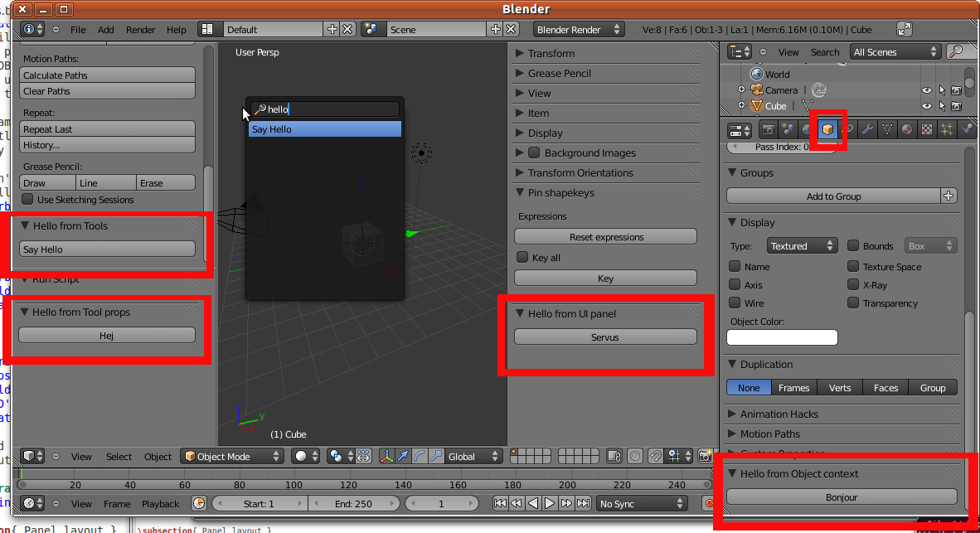Delete the Scene with X icon
This screenshot has width=980, height=533.
coord(512,29)
